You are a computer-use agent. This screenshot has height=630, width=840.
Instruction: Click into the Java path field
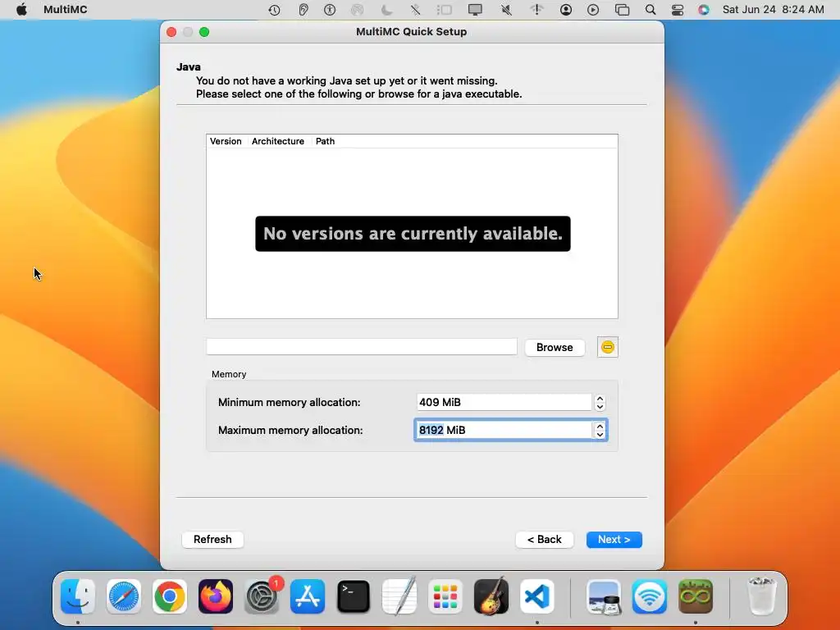click(x=362, y=347)
